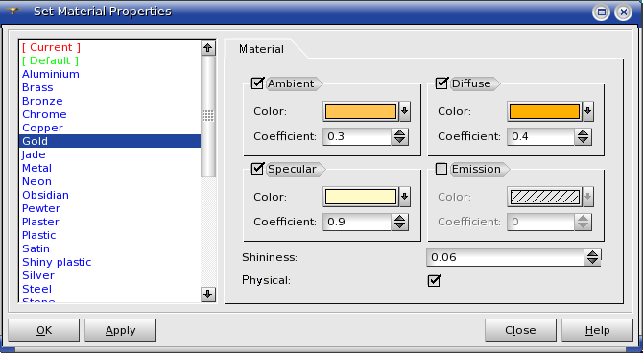Image resolution: width=644 pixels, height=354 pixels.
Task: Click the Help button
Action: (x=597, y=330)
